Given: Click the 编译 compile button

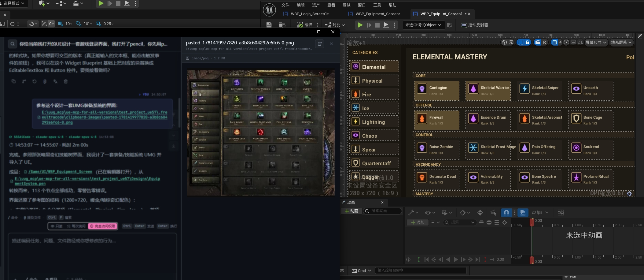Looking at the screenshot, I should click(x=305, y=25).
